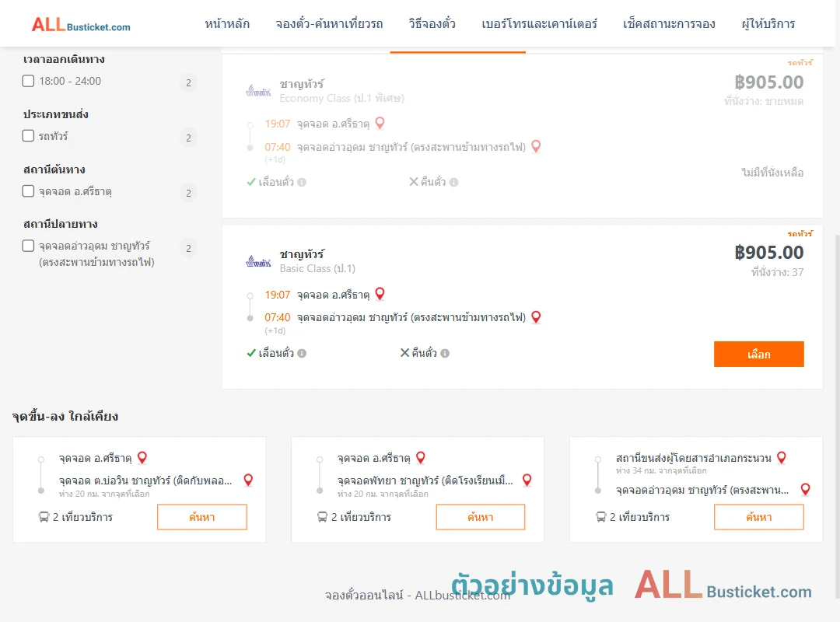The height and width of the screenshot is (622, 840).
Task: Click bus icon in the ต.บ่อวิน nearby card
Action: (x=44, y=517)
